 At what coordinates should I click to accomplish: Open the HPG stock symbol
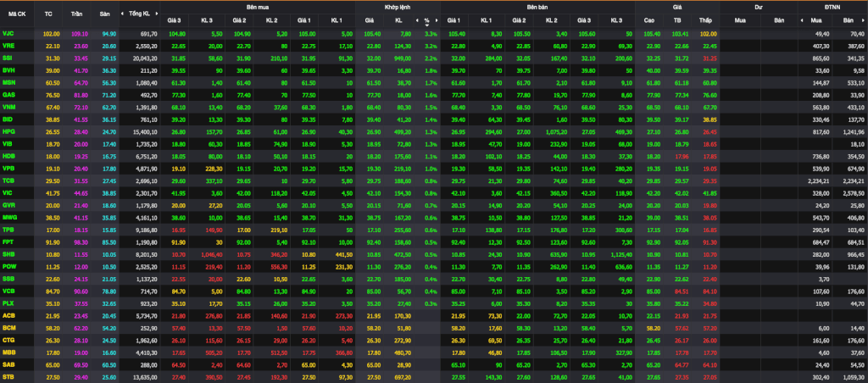pos(8,131)
